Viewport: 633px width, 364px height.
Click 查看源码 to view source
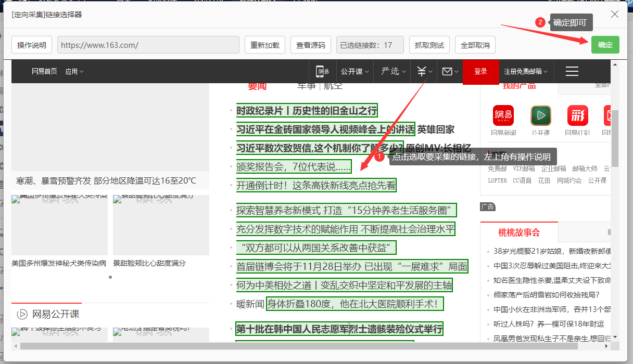(x=311, y=45)
